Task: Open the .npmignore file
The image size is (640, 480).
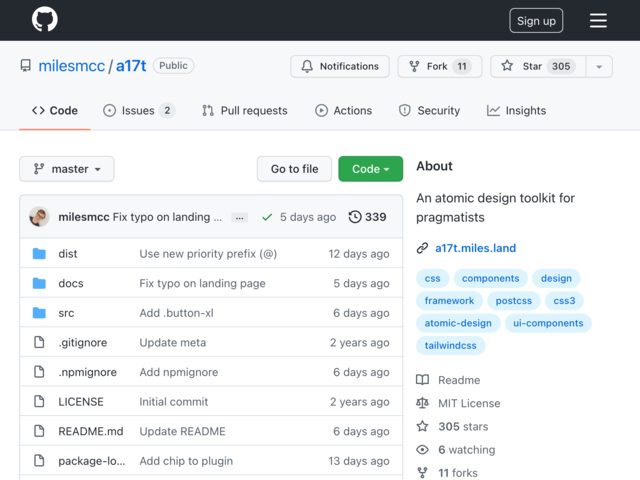Action: tap(87, 372)
